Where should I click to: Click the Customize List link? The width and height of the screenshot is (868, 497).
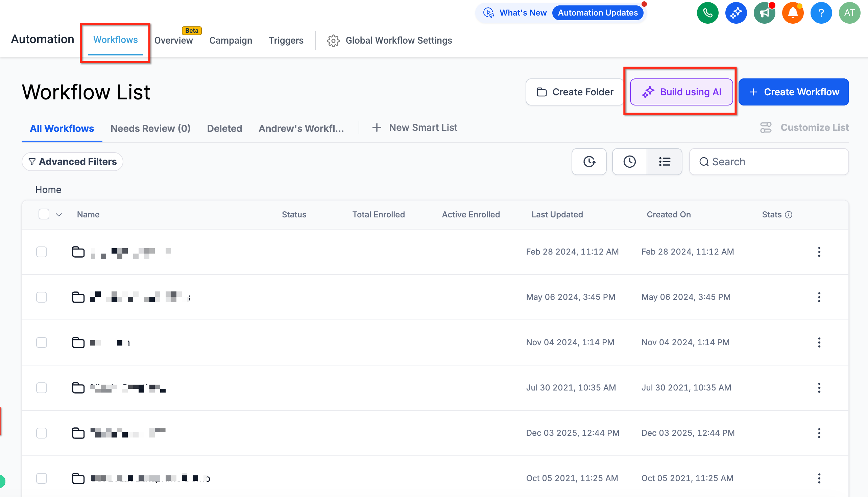(815, 128)
